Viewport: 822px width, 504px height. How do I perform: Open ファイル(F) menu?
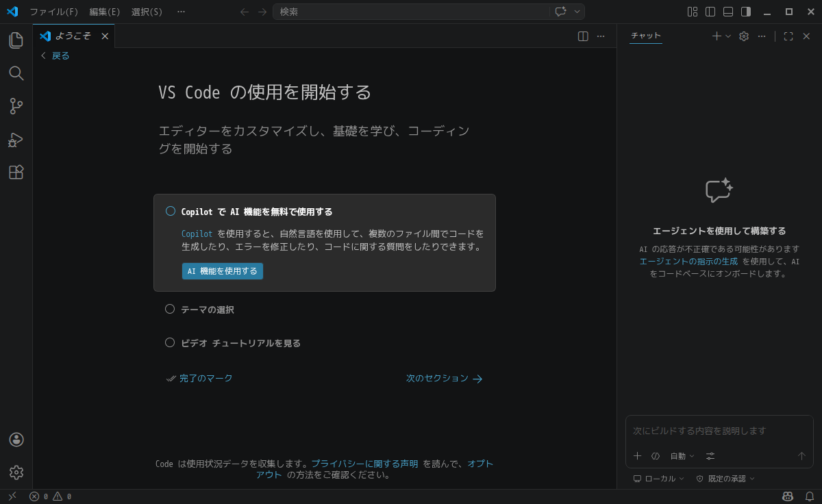[x=54, y=12]
